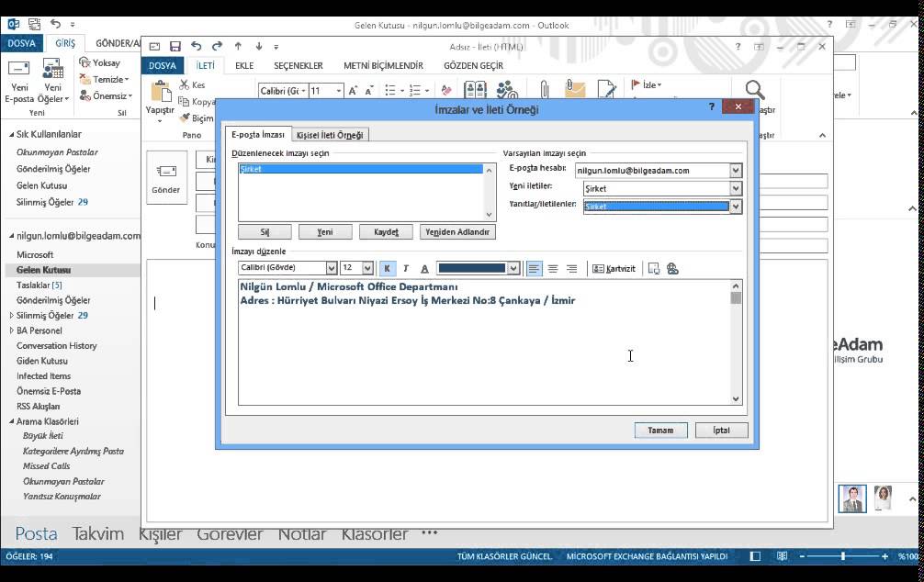
Task: Click check names icon in ribbon
Action: [x=507, y=90]
